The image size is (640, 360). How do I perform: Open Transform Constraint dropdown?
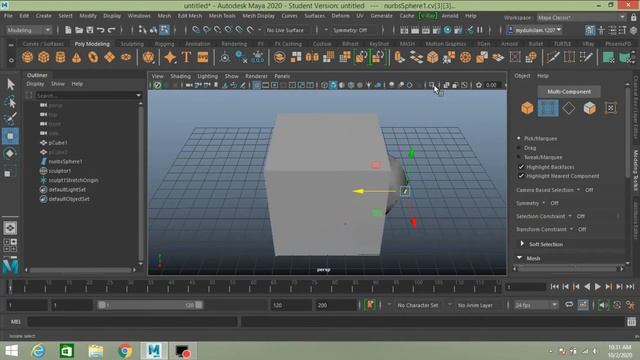[x=571, y=229]
